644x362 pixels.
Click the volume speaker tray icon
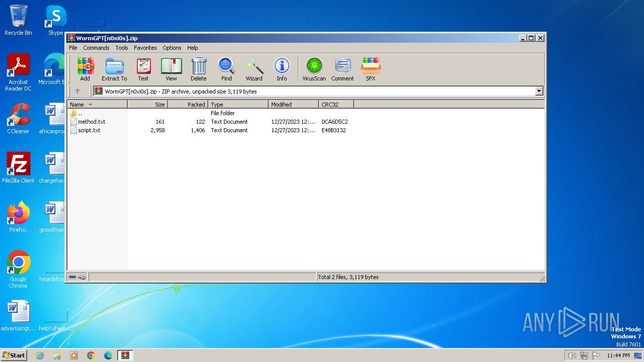pyautogui.click(x=572, y=355)
